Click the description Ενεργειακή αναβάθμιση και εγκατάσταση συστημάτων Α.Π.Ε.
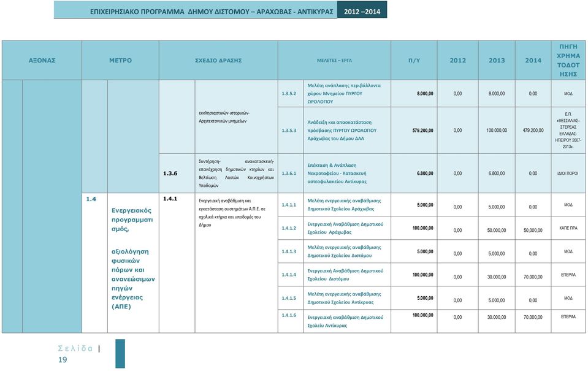588x371 pixels. coord(232,213)
